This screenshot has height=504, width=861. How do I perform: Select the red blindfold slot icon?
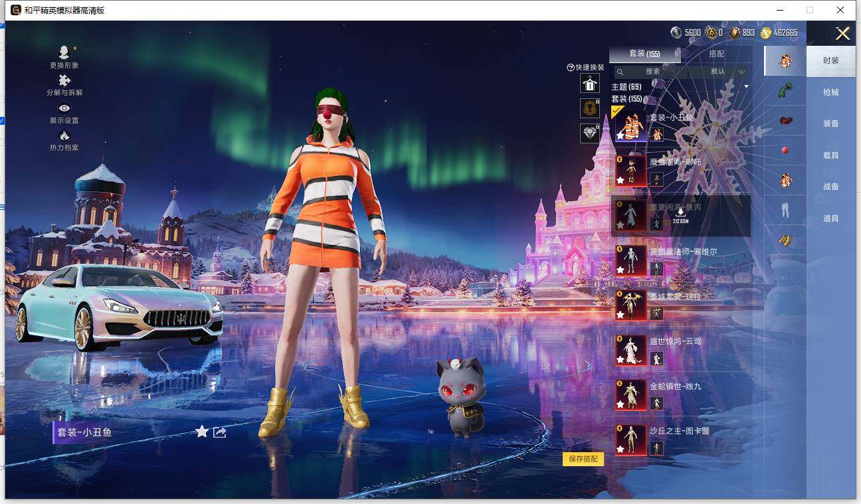pyautogui.click(x=785, y=121)
